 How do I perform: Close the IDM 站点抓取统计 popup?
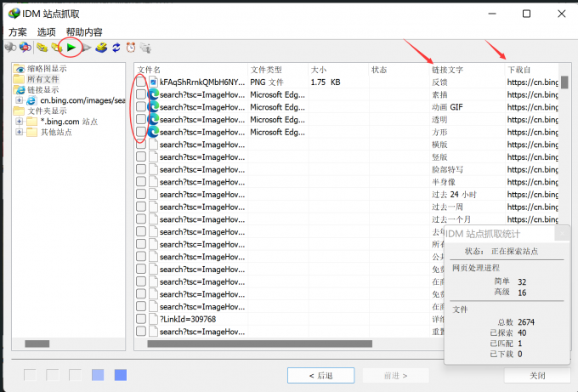click(x=562, y=234)
